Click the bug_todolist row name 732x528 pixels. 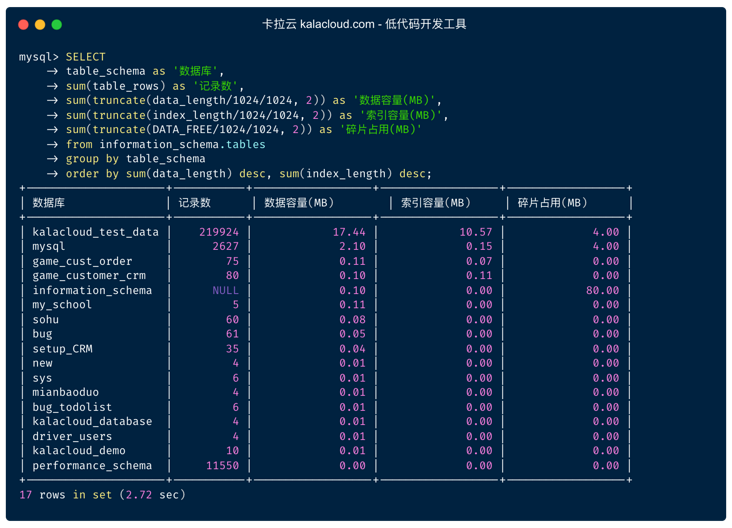point(72,408)
